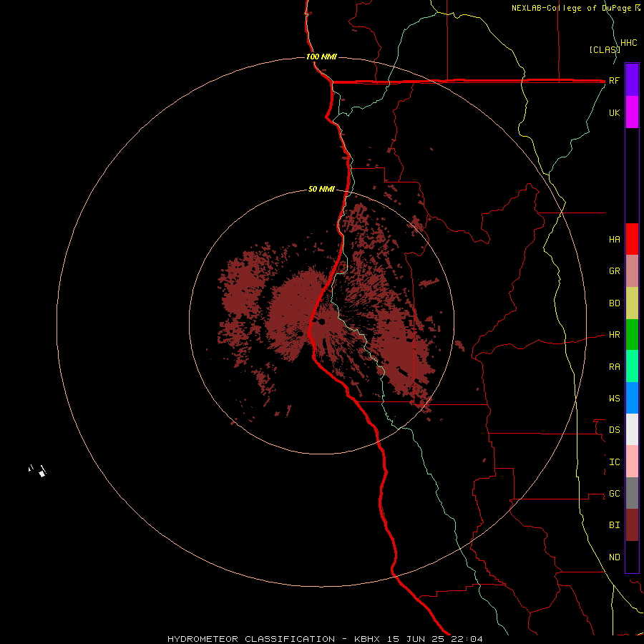Click the KBHX station identifier
The image size is (644, 644).
367,639
